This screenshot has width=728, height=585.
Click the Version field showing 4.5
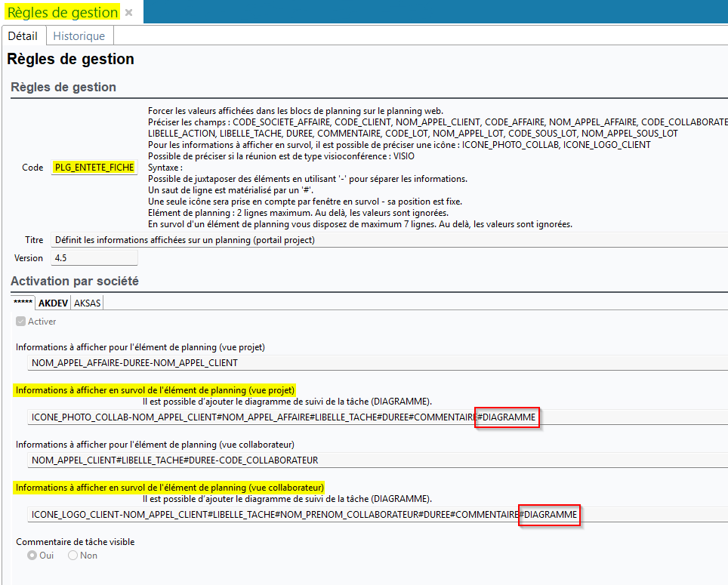(94, 258)
